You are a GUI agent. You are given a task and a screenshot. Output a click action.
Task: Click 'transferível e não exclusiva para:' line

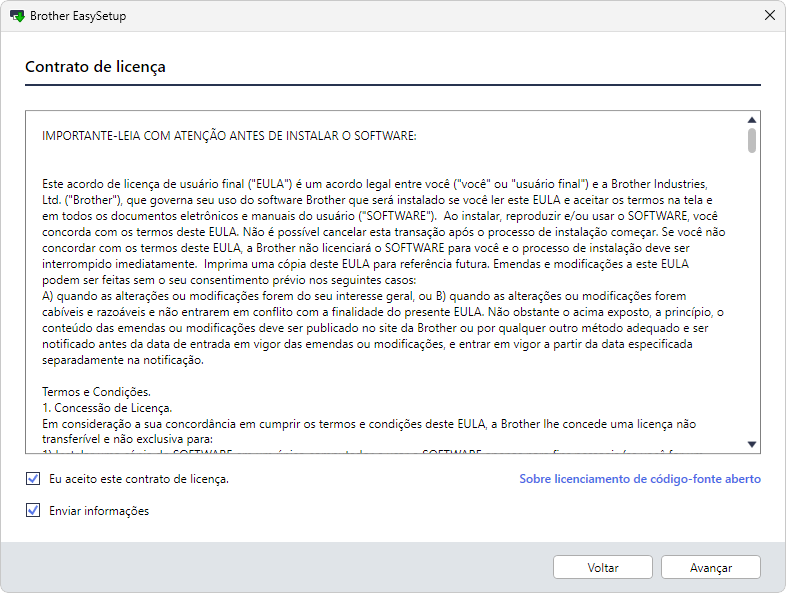click(x=127, y=439)
